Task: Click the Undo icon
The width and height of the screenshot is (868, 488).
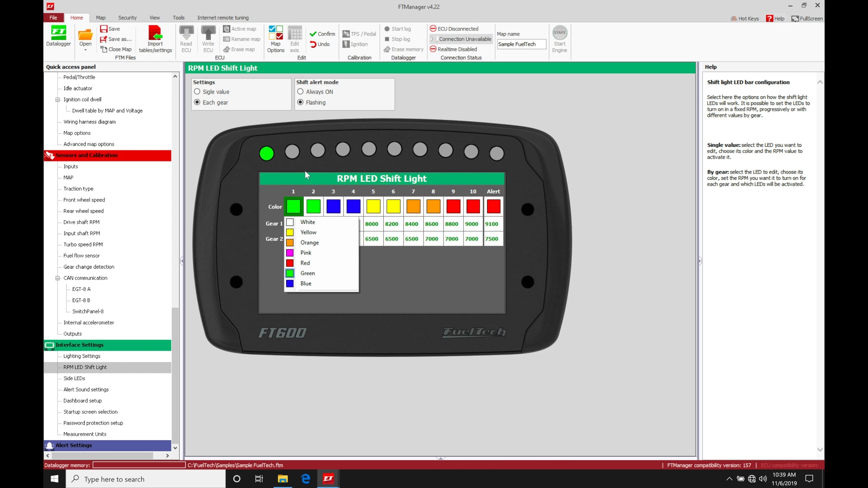Action: 321,44
